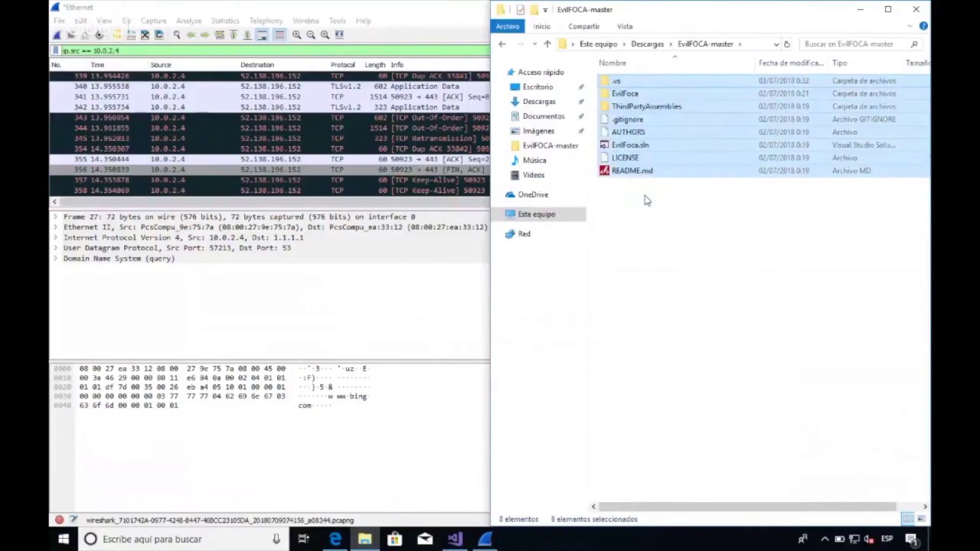Expand the Ethernet II detail row
The height and width of the screenshot is (551, 980).
click(x=55, y=227)
